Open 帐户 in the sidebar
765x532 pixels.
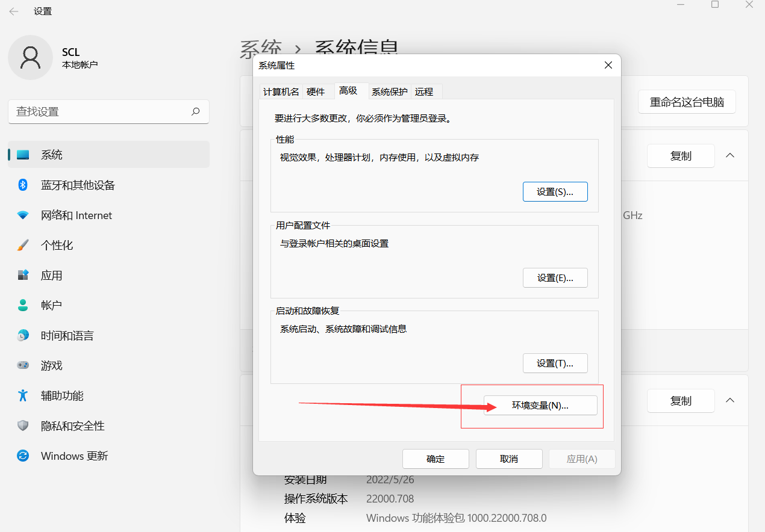pos(108,305)
